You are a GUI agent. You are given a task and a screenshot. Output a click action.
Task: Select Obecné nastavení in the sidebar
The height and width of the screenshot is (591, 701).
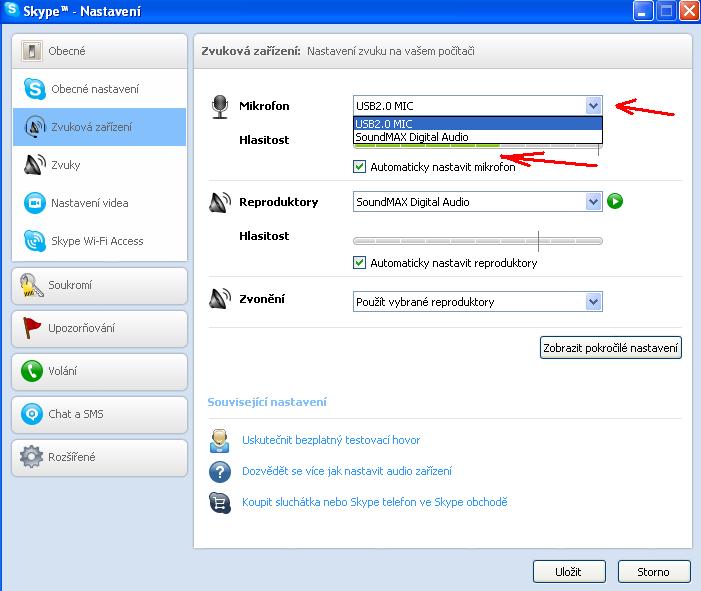(99, 89)
